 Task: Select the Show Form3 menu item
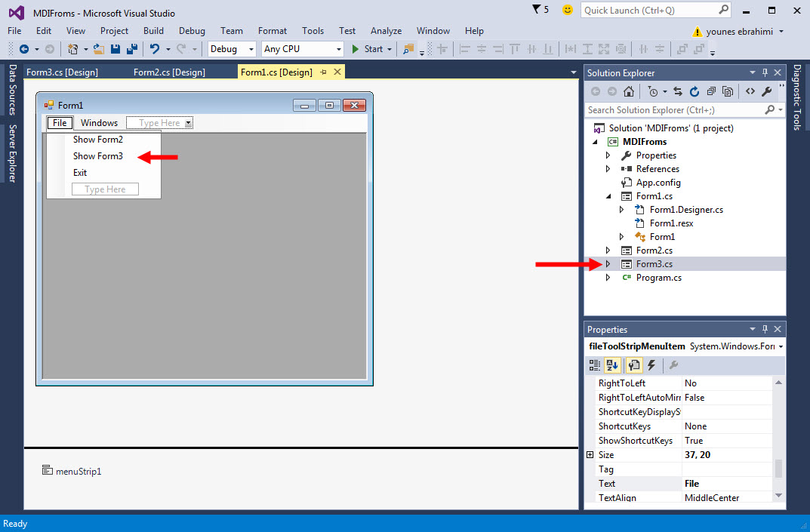[98, 156]
